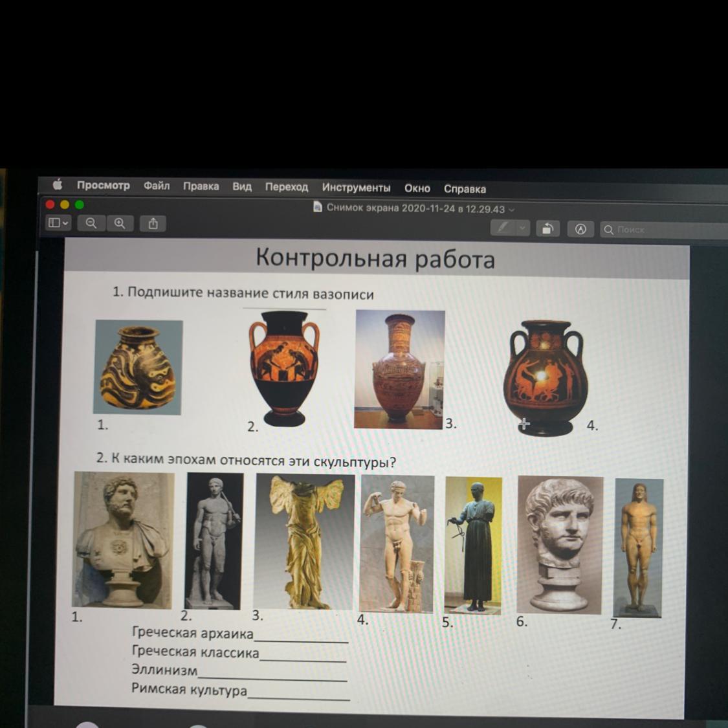The width and height of the screenshot is (728, 728).
Task: Click the kouros statue image 7
Action: (x=639, y=548)
